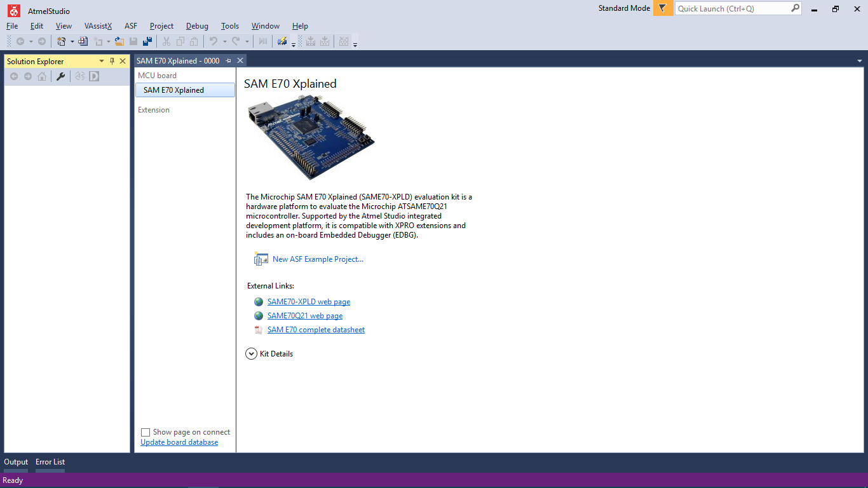Open the Edit menu
Image resolution: width=868 pixels, height=488 pixels.
[x=37, y=26]
